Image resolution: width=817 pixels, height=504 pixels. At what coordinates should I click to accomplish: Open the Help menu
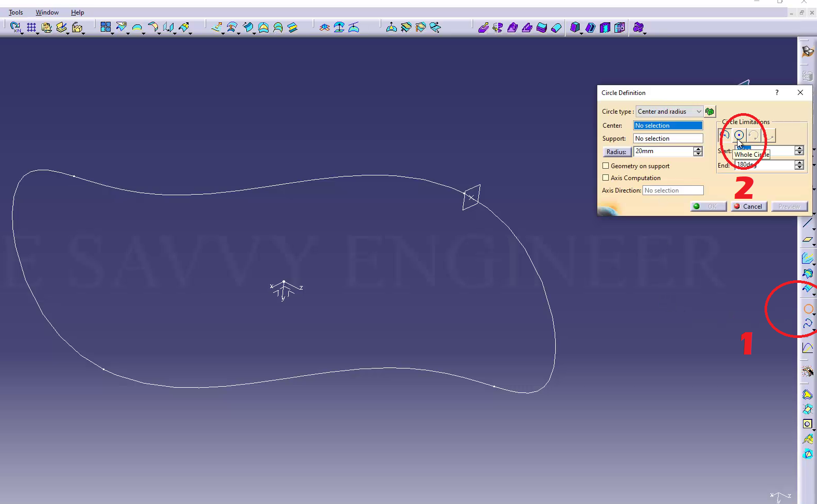[x=77, y=12]
